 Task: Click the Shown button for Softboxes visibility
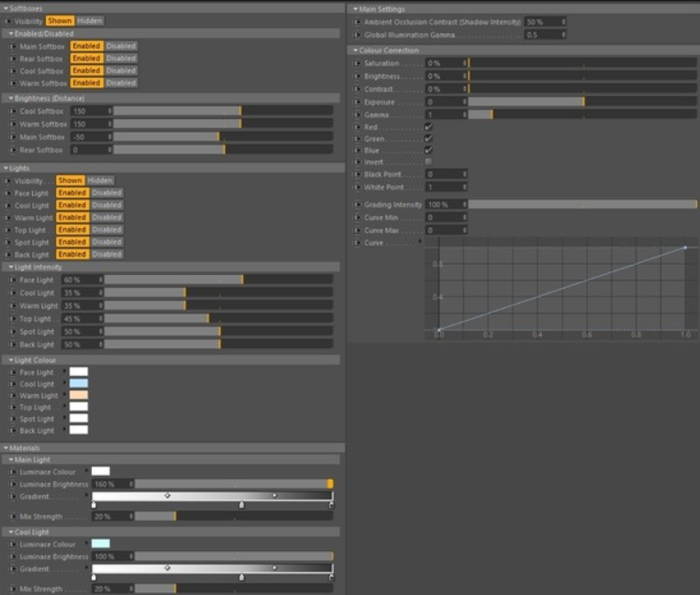(60, 21)
